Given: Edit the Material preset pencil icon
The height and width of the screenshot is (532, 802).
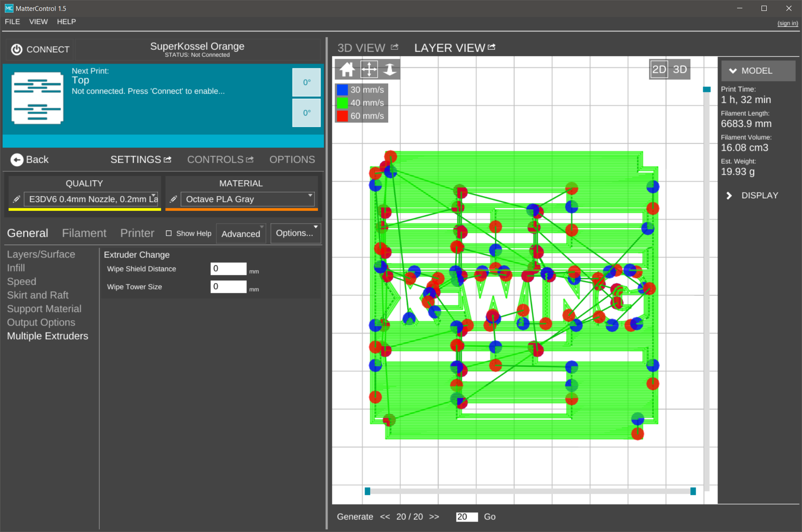Looking at the screenshot, I should [x=173, y=199].
